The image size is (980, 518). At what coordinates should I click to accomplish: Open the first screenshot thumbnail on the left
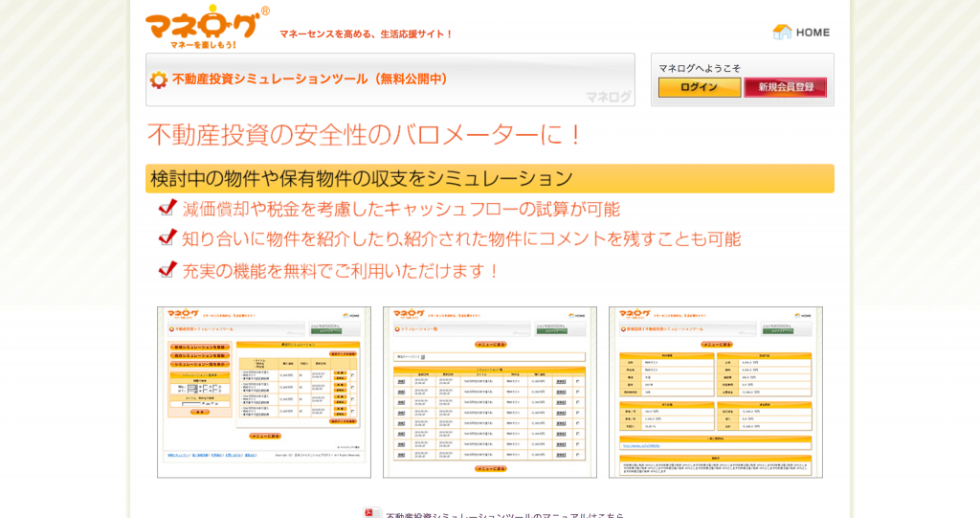(263, 392)
